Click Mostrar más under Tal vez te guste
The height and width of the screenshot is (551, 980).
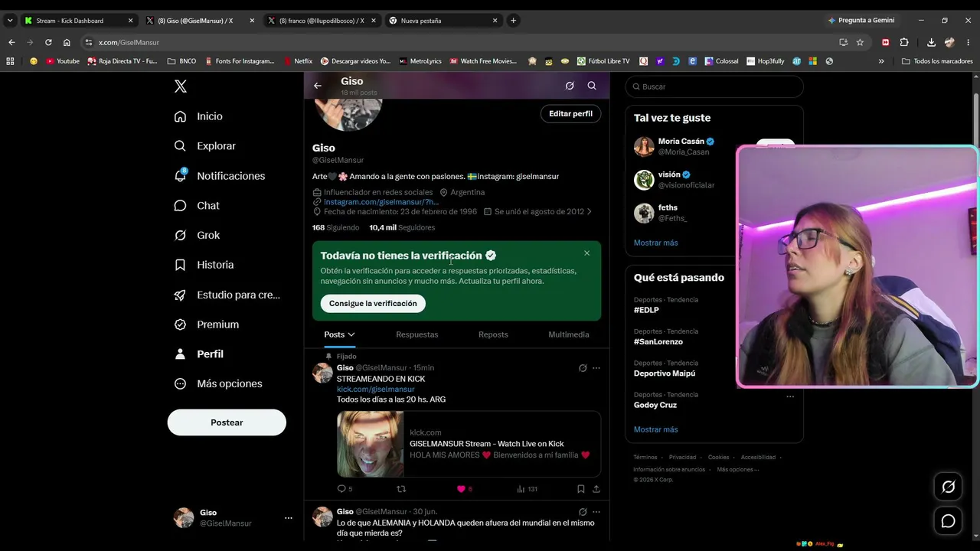[656, 243]
